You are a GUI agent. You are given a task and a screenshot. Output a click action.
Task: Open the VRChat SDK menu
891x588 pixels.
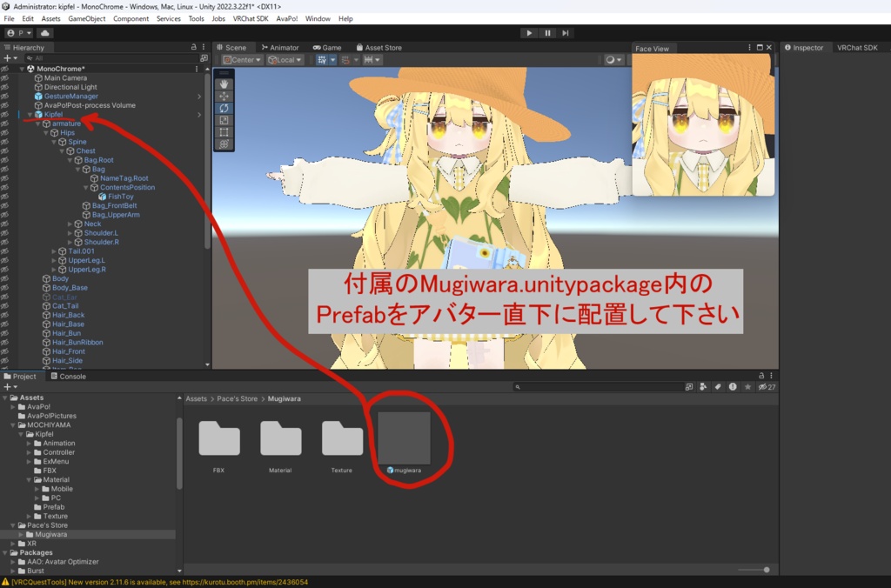pos(251,19)
